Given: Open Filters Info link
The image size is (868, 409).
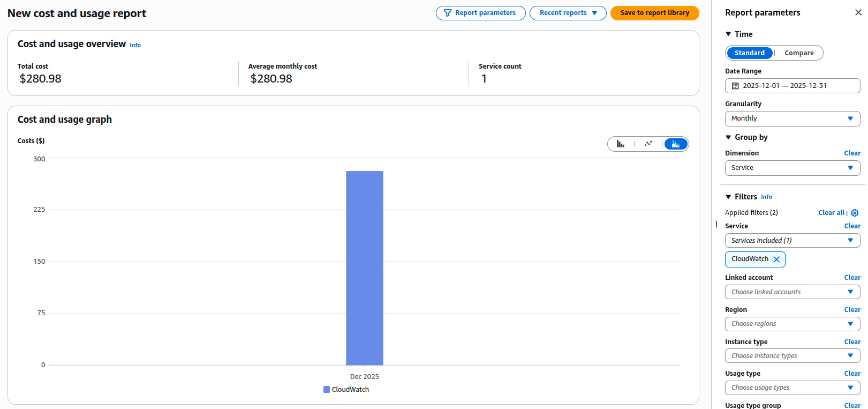Looking at the screenshot, I should click(766, 197).
